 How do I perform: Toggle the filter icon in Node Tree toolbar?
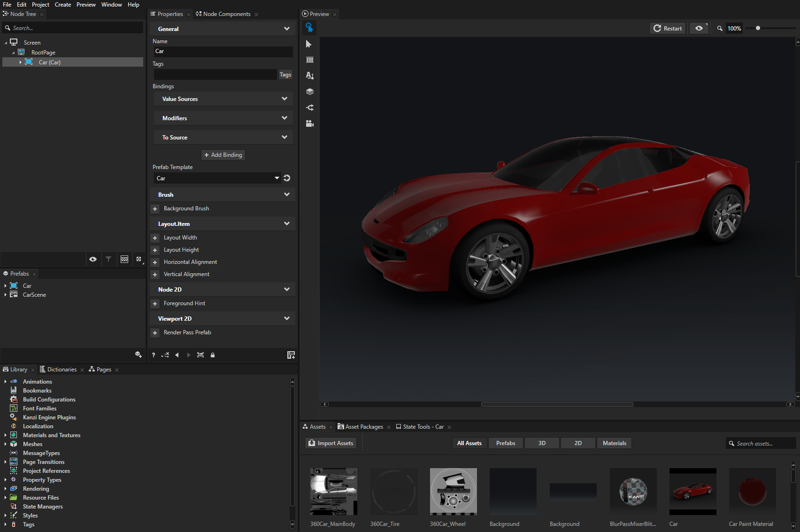point(108,259)
